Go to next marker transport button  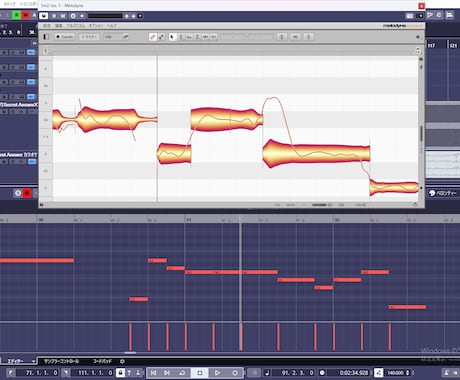[x=167, y=373]
